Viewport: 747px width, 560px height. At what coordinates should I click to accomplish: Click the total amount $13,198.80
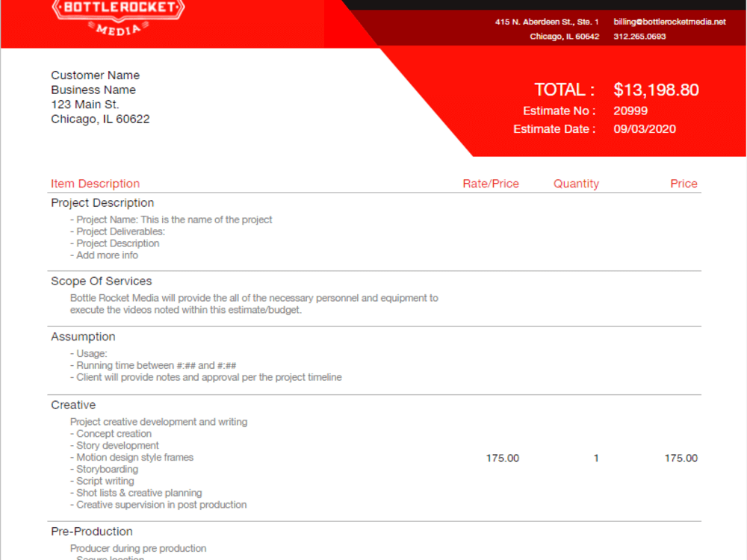(x=656, y=90)
